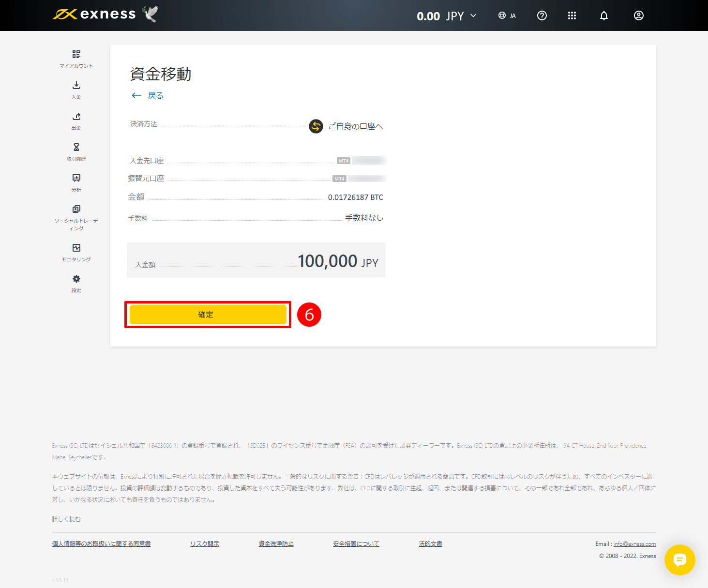Screen dimensions: 708x588
Task: Open the help question-mark icon
Action: (542, 15)
